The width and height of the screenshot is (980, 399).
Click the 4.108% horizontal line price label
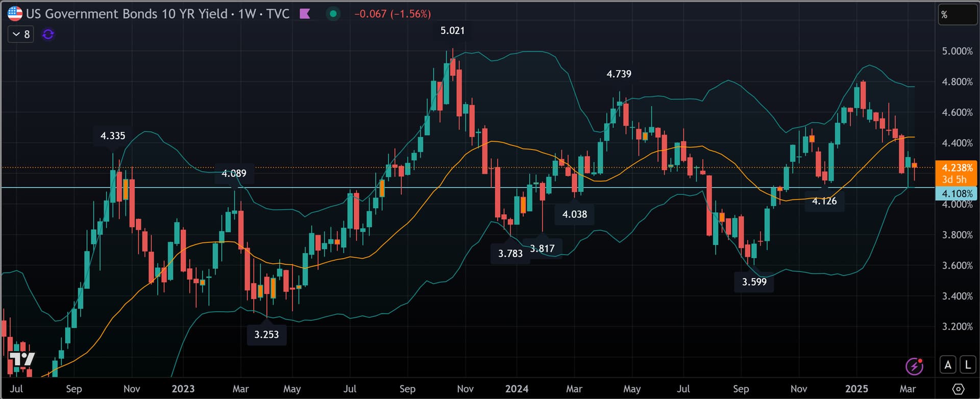[957, 194]
